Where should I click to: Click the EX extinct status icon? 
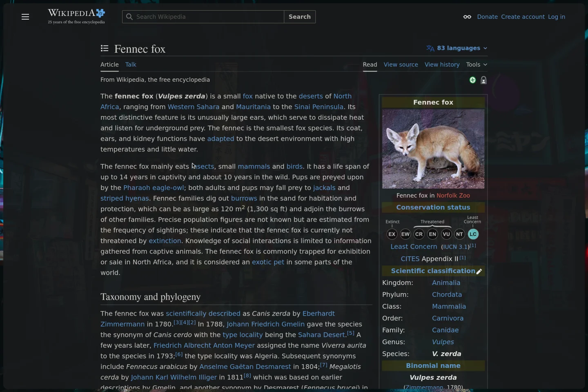392,234
